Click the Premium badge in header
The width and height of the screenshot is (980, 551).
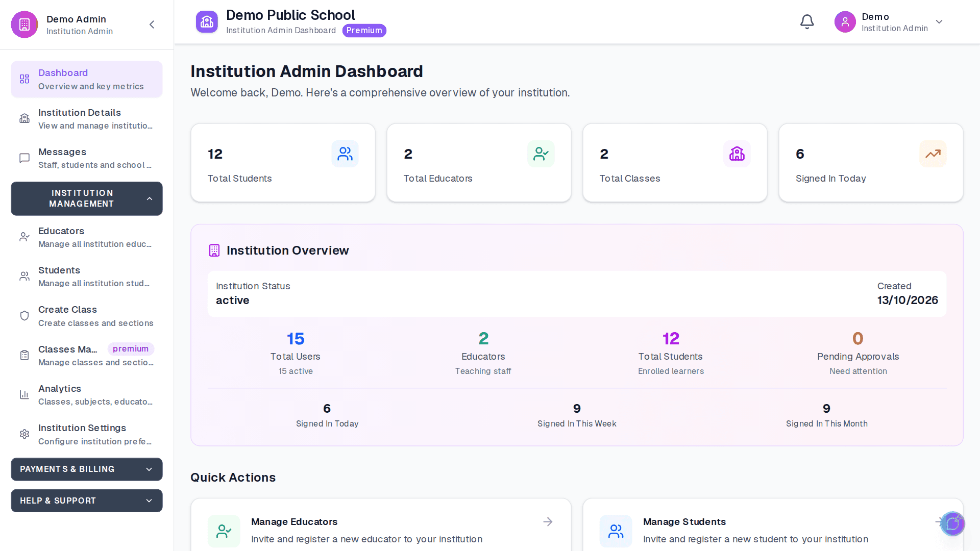click(x=364, y=31)
